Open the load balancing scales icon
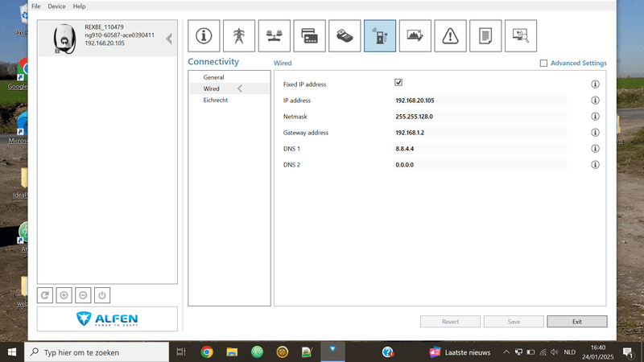 point(275,35)
